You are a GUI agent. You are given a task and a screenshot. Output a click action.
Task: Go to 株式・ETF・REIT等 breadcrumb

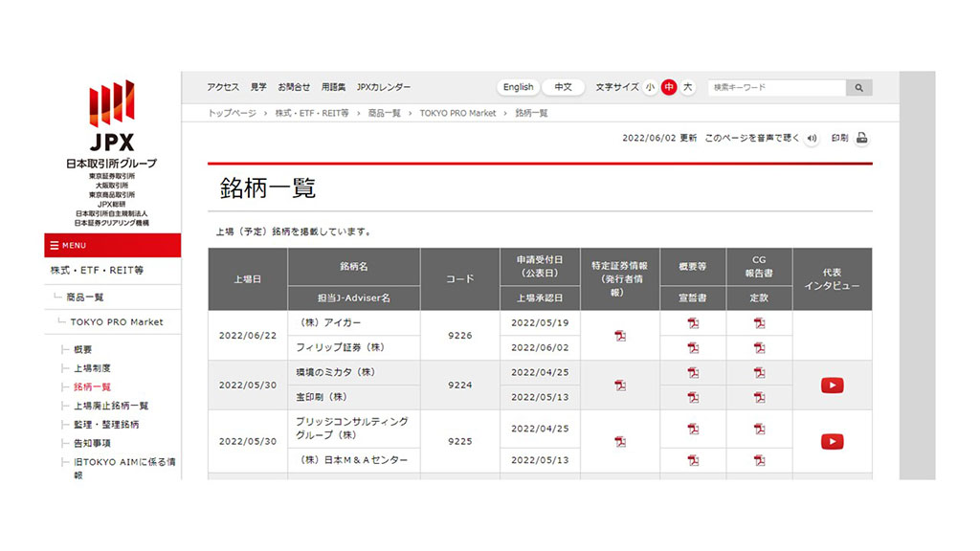[x=312, y=113]
